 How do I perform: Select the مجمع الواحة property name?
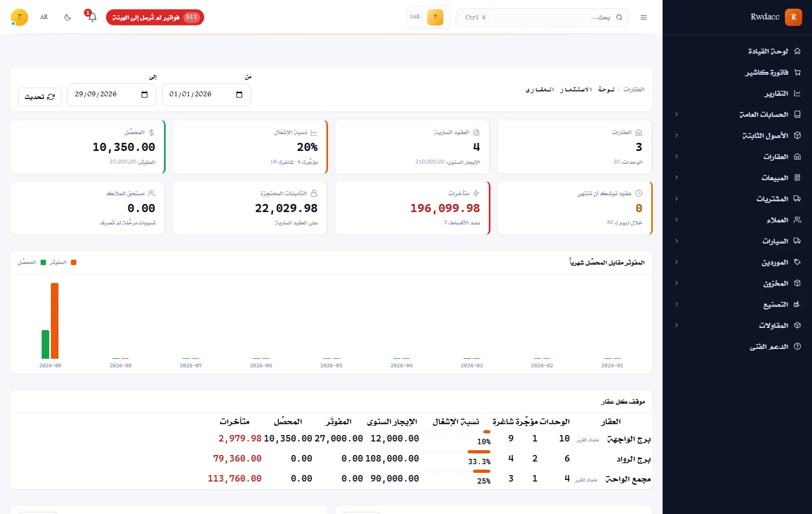pos(628,479)
